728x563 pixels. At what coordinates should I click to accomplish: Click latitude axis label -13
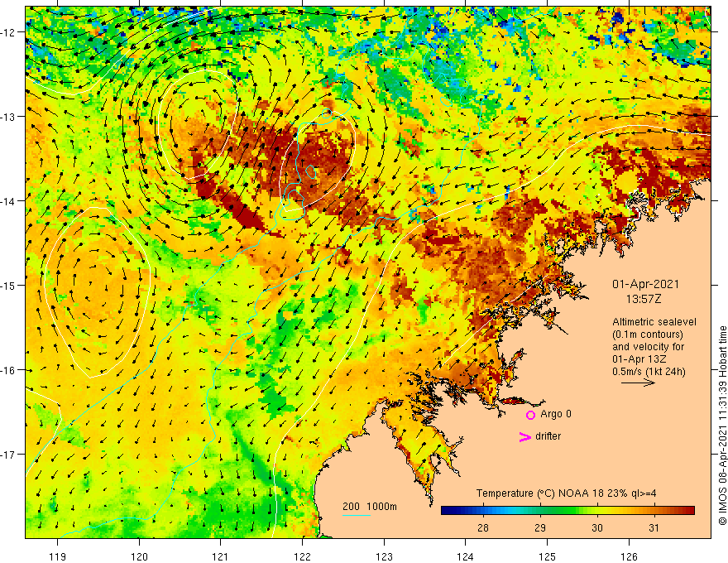[8, 117]
